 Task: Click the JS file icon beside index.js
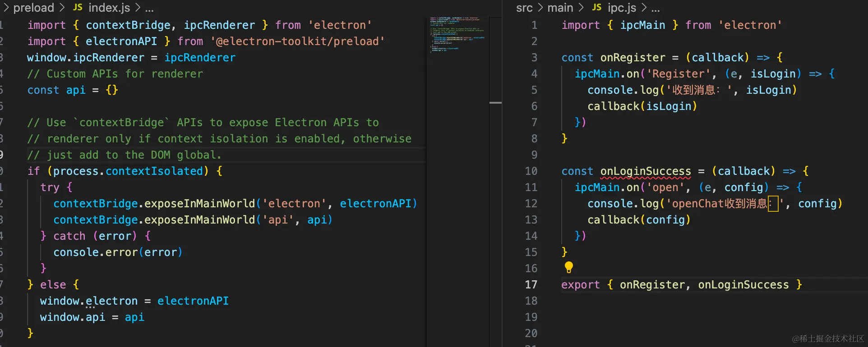(78, 8)
